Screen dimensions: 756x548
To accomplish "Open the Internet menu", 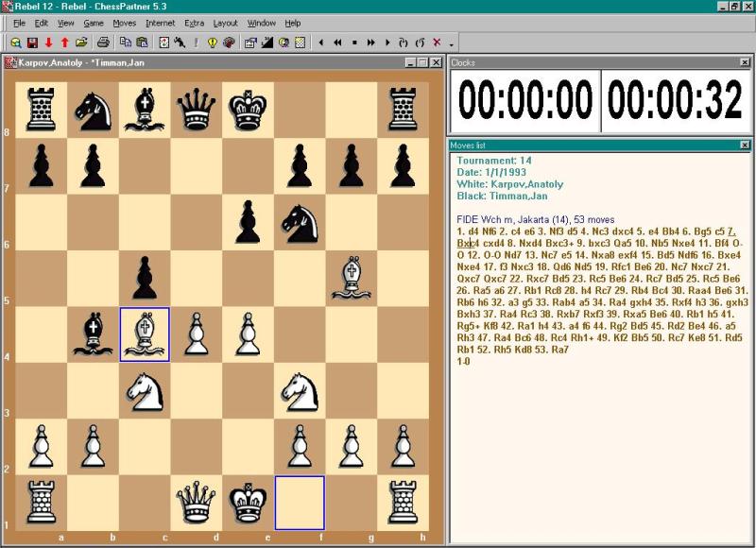I will 160,22.
